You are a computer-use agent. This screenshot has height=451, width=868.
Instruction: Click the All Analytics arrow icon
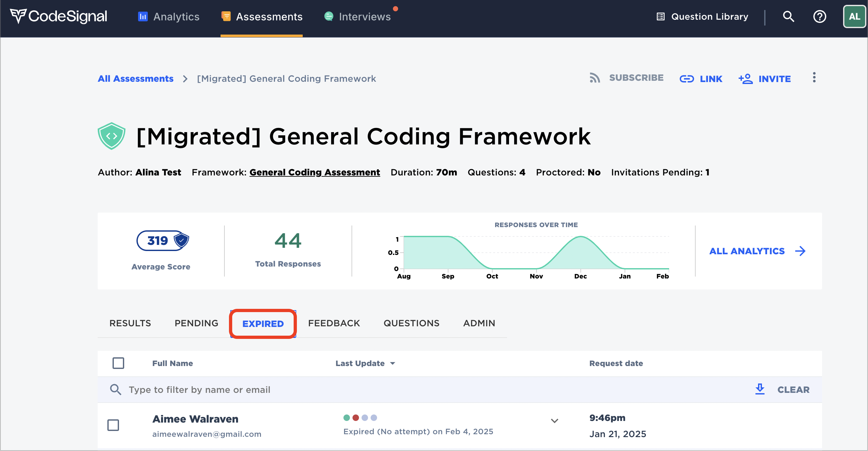(800, 251)
